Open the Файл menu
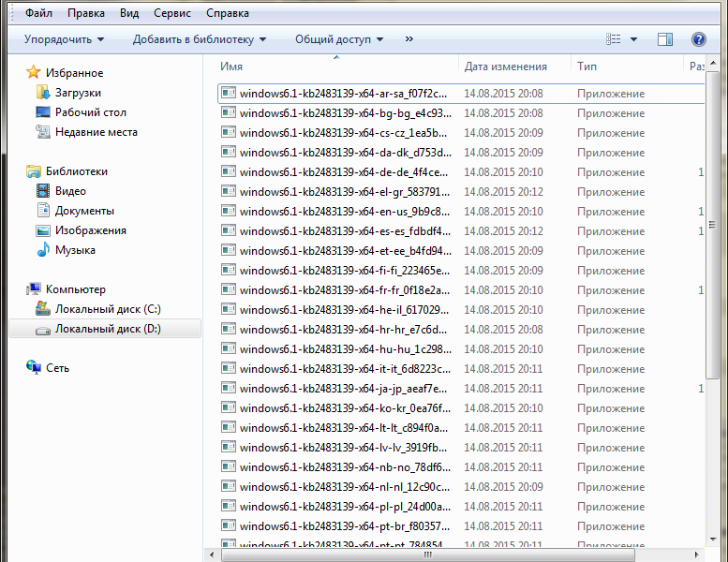The image size is (728, 562). pos(38,13)
